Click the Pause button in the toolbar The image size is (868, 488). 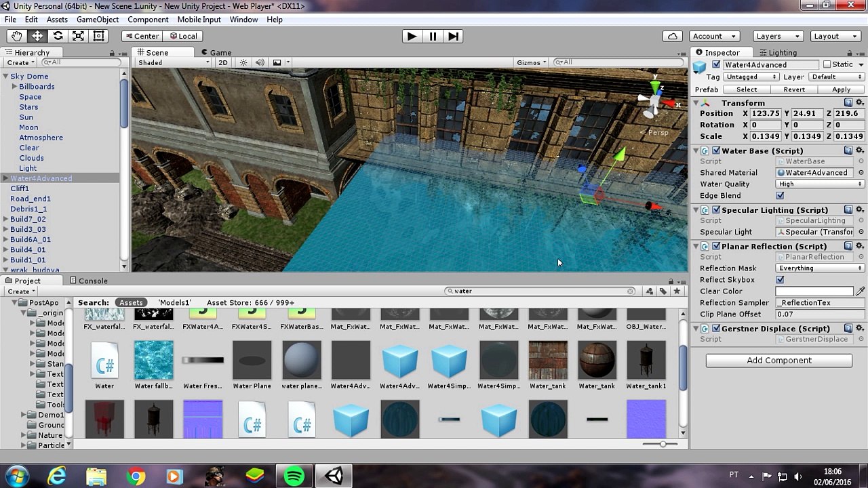click(x=433, y=36)
